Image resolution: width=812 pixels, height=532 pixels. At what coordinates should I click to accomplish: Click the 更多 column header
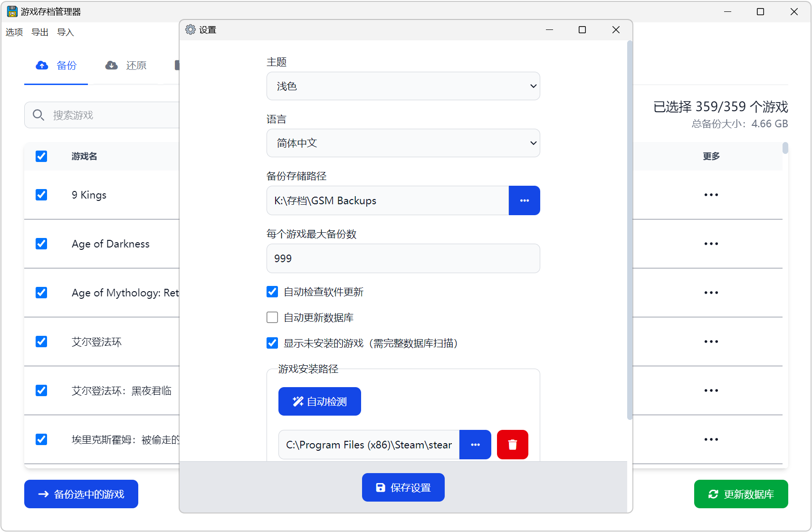tap(711, 156)
